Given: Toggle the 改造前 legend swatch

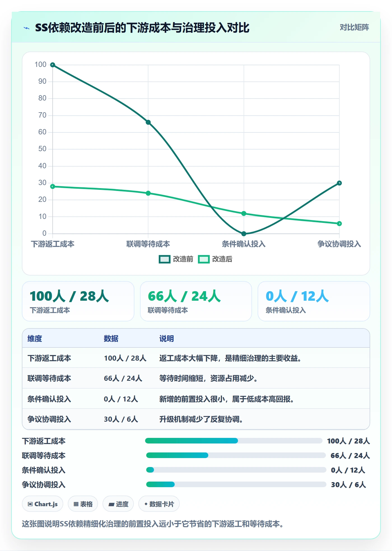Looking at the screenshot, I should [x=164, y=259].
